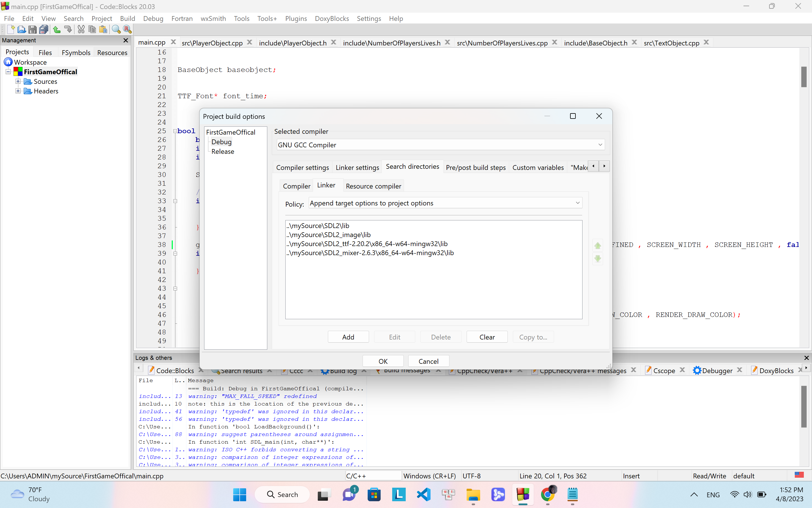The width and height of the screenshot is (812, 508).
Task: Click OK in Project build options
Action: (x=383, y=361)
